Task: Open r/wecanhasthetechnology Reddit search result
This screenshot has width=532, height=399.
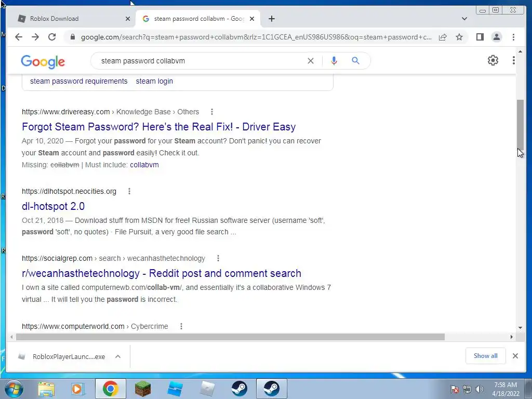Action: coord(162,273)
